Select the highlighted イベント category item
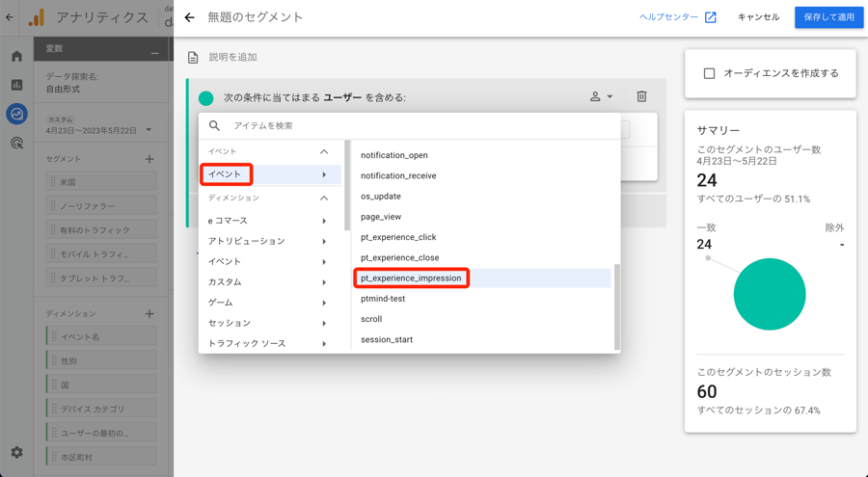This screenshot has width=868, height=477. pos(227,174)
